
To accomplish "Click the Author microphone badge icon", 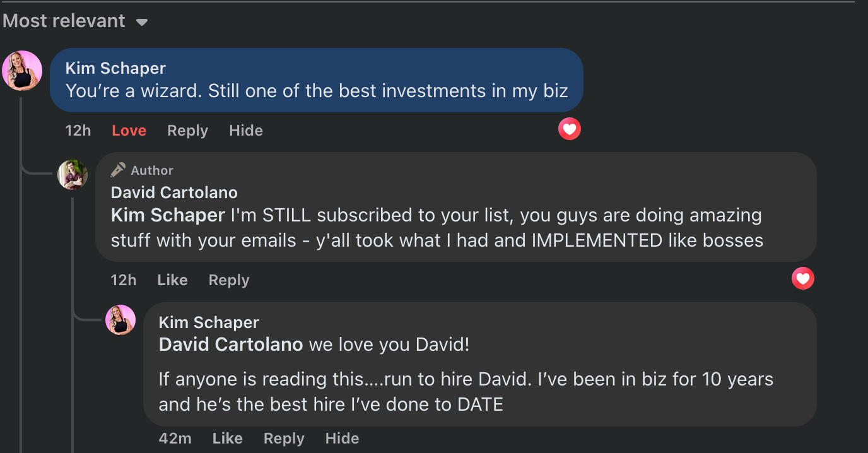I will [x=118, y=170].
